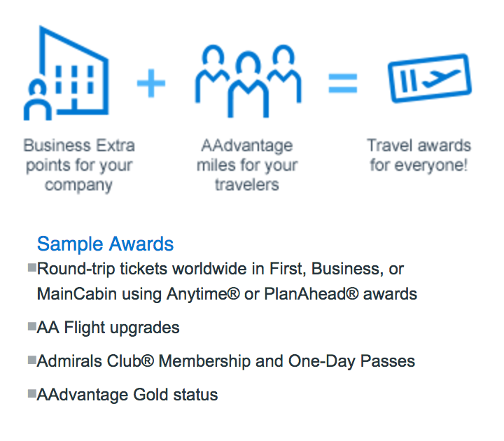The image size is (504, 441).
Task: Click the bullet before AA Flight upgrades
Action: 31,327
